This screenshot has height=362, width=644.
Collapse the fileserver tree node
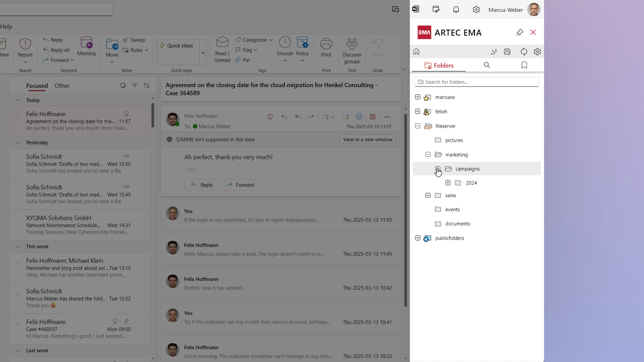point(418,126)
